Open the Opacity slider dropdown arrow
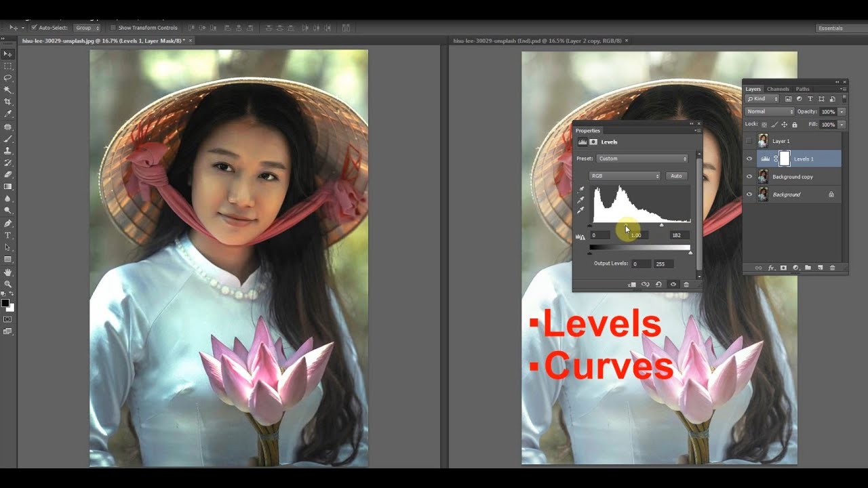 (x=842, y=111)
